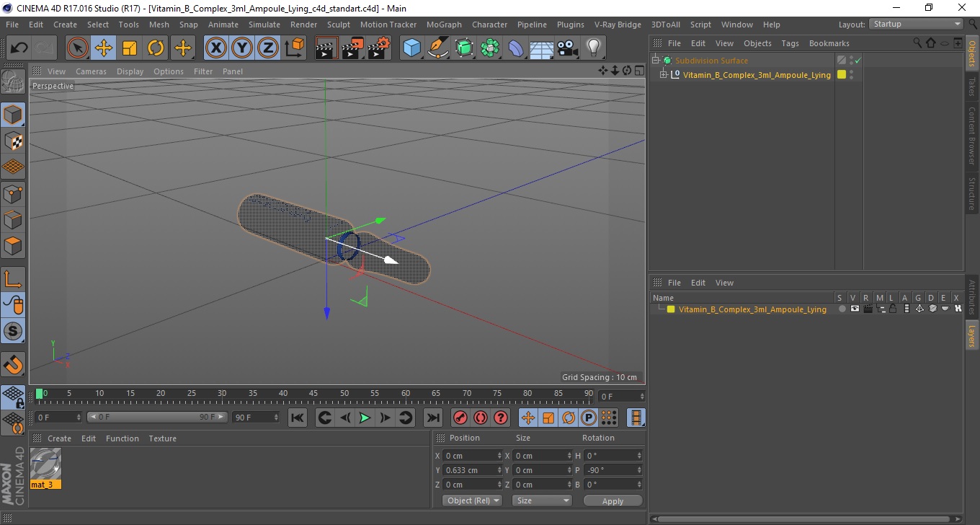
Task: Switch to Edges mode
Action: (x=14, y=219)
